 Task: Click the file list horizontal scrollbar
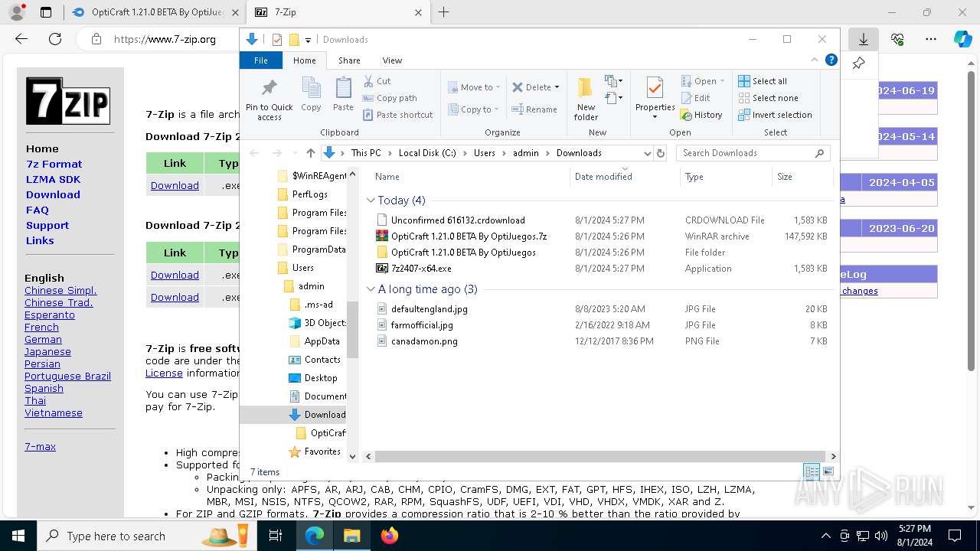600,456
